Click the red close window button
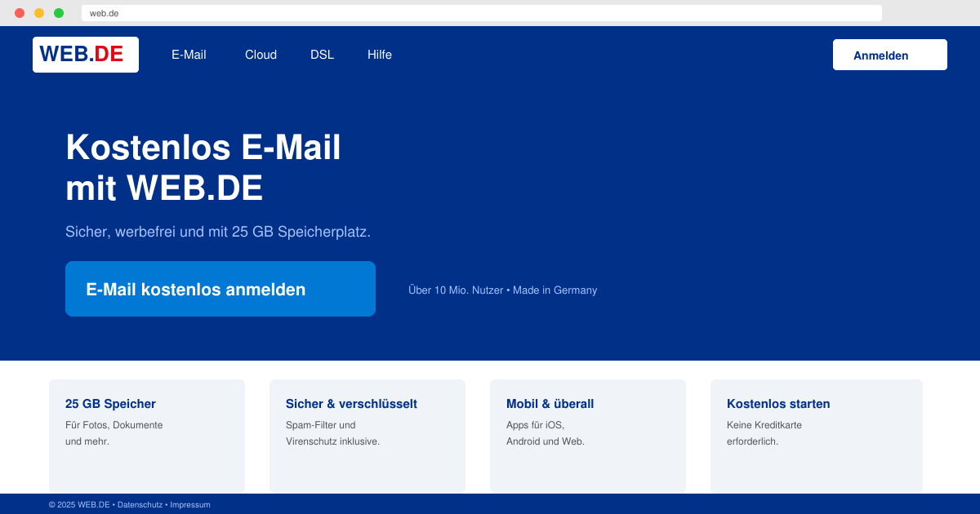Screen dimensions: 980x514 point(20,13)
